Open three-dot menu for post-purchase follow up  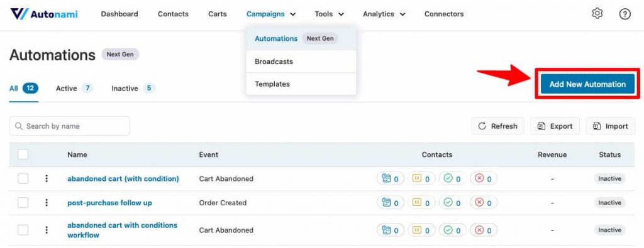(x=47, y=203)
